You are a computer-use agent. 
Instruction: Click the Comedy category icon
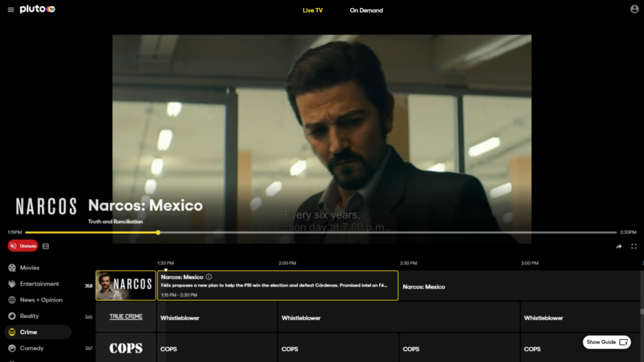point(12,348)
